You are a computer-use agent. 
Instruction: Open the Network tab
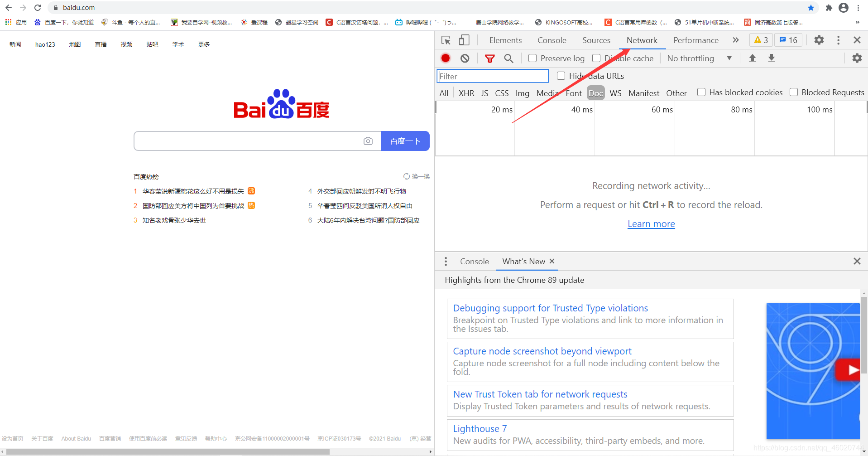click(x=642, y=40)
